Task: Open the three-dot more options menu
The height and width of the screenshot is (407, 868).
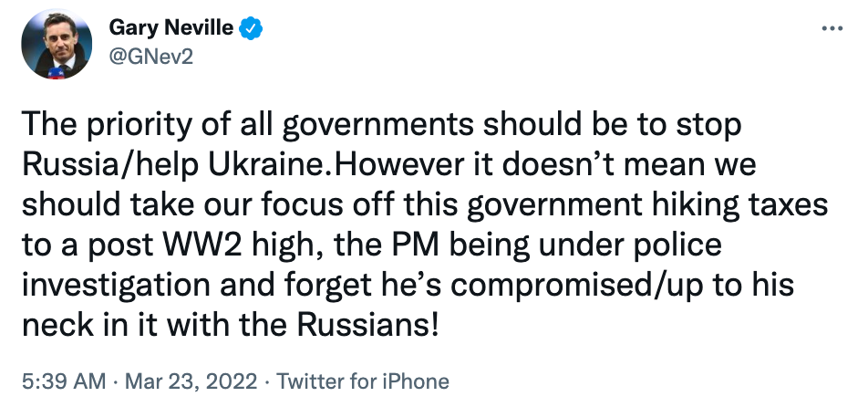Action: (832, 28)
